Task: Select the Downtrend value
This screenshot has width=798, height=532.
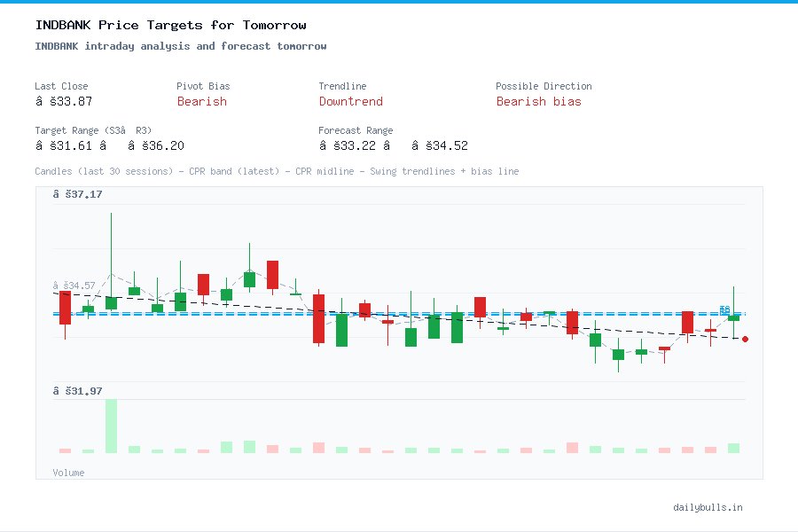Action: tap(350, 101)
